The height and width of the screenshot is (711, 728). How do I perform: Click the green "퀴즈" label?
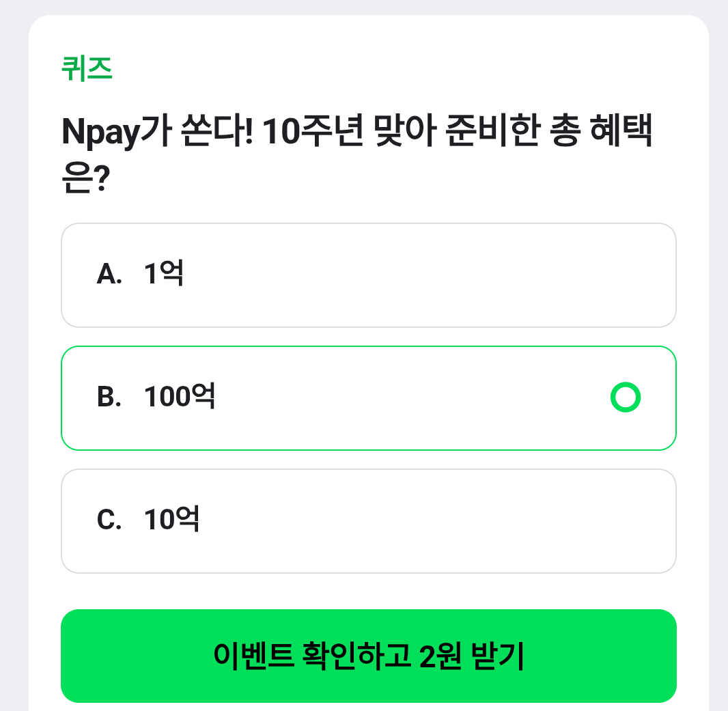87,69
